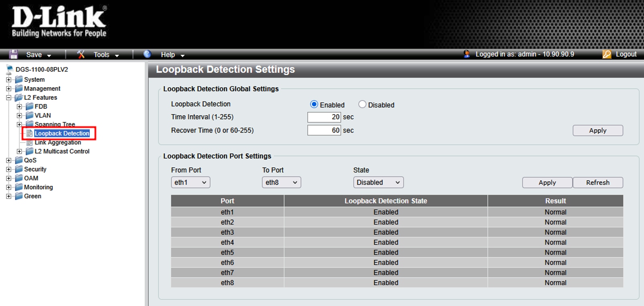Click the floppy disk Save icon

pyautogui.click(x=14, y=54)
